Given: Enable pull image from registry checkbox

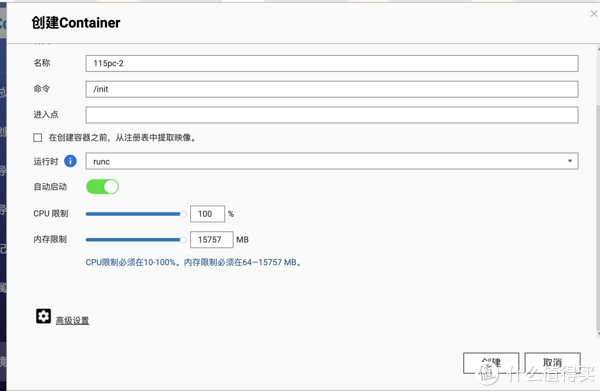Looking at the screenshot, I should 38,137.
